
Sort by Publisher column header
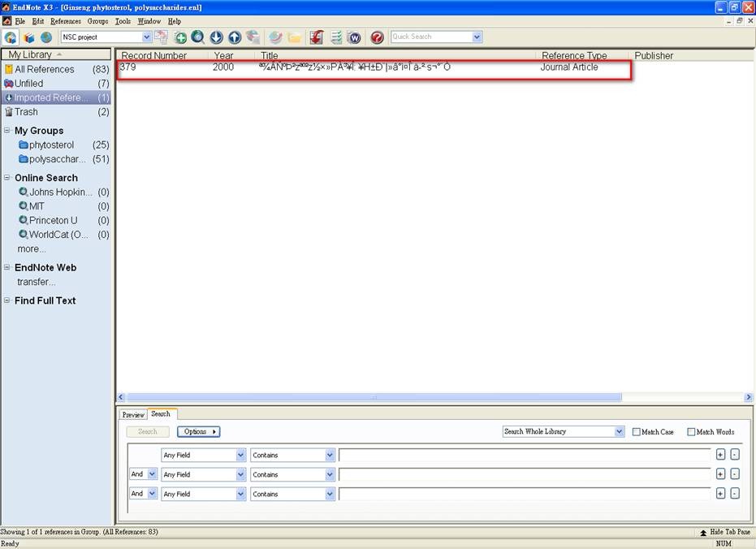691,55
